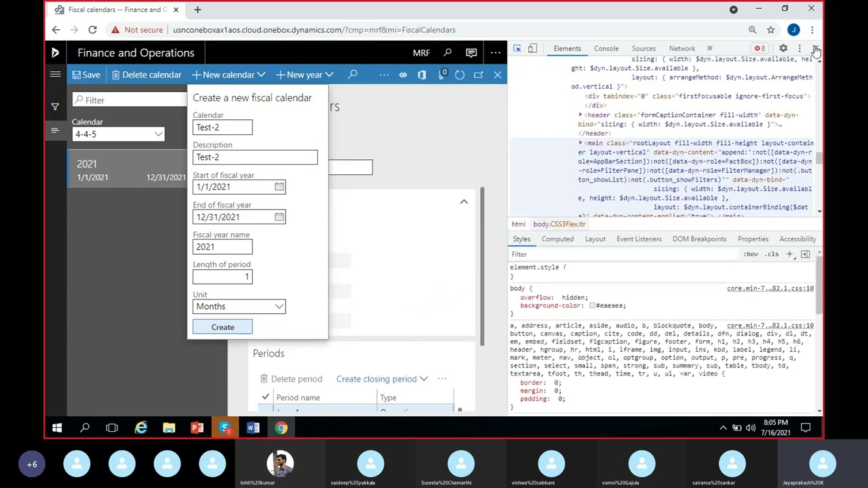868x488 pixels.
Task: Click Delete calendar button
Action: (x=146, y=75)
